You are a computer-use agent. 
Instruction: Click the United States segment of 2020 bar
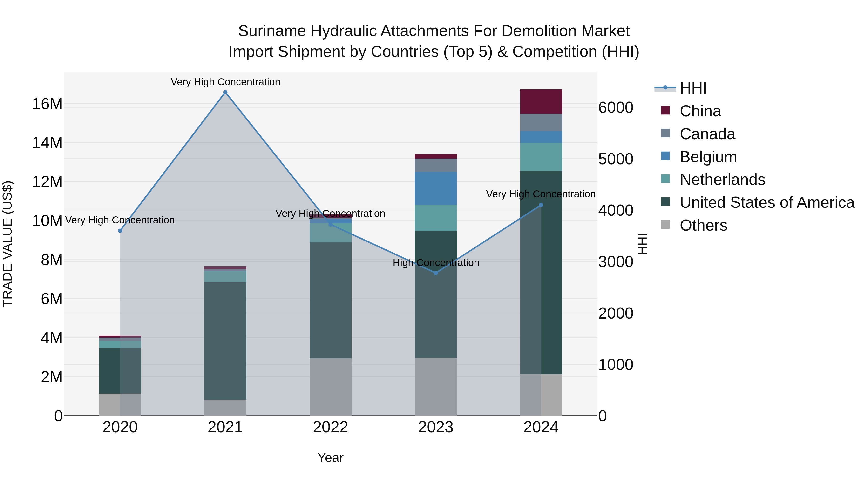click(120, 371)
